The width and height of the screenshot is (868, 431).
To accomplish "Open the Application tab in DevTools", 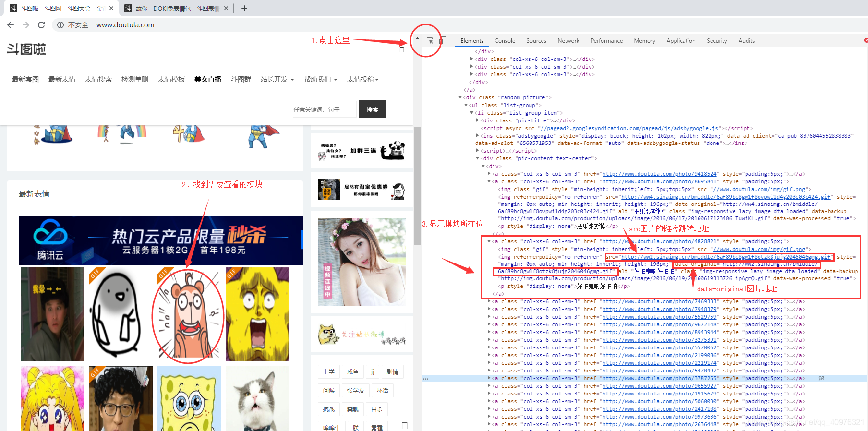I will [681, 41].
